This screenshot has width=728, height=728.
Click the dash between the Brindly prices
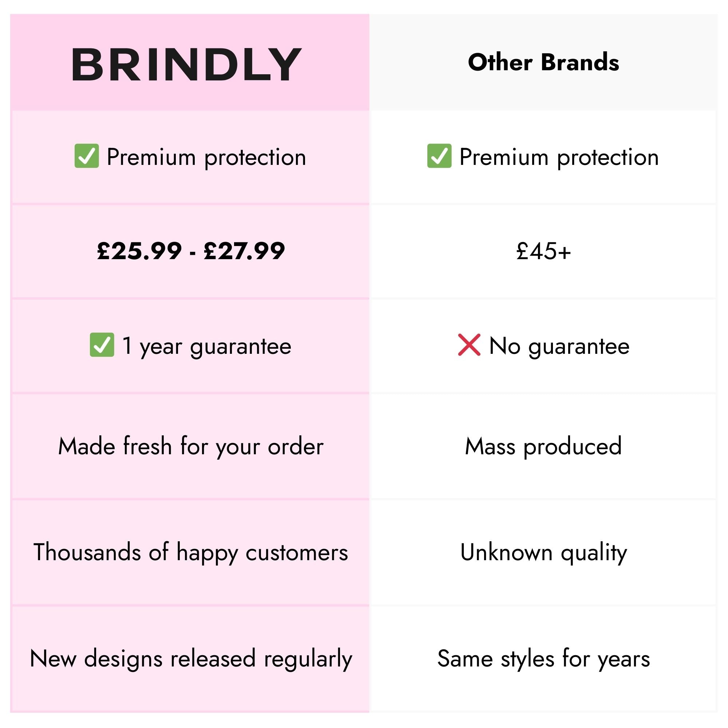(x=193, y=252)
